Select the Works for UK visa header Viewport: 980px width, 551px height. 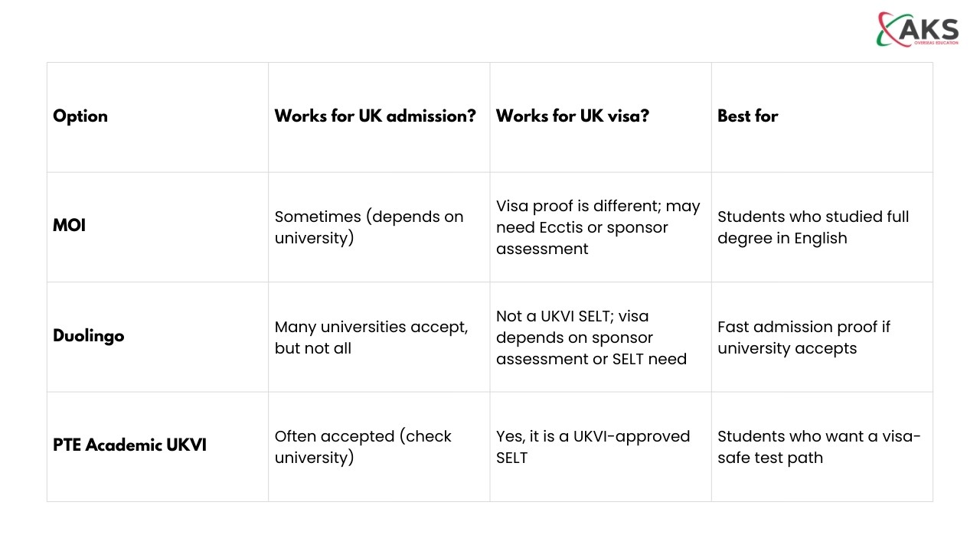(573, 116)
